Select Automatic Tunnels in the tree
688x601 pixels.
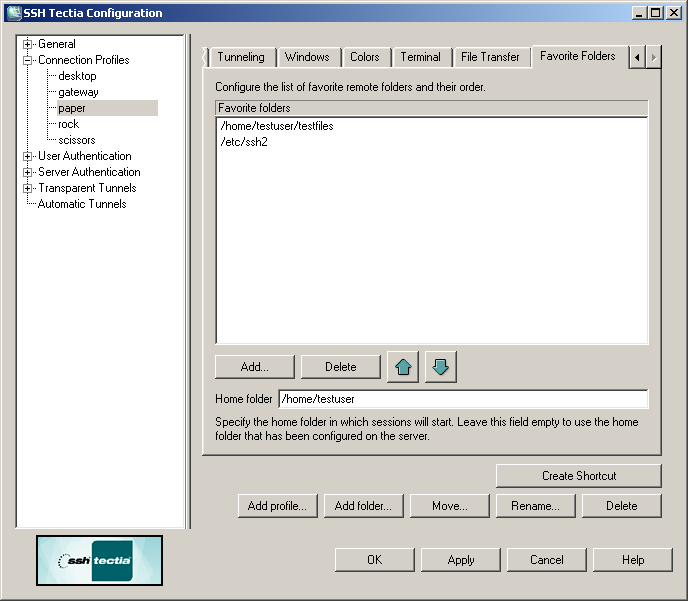coord(82,204)
